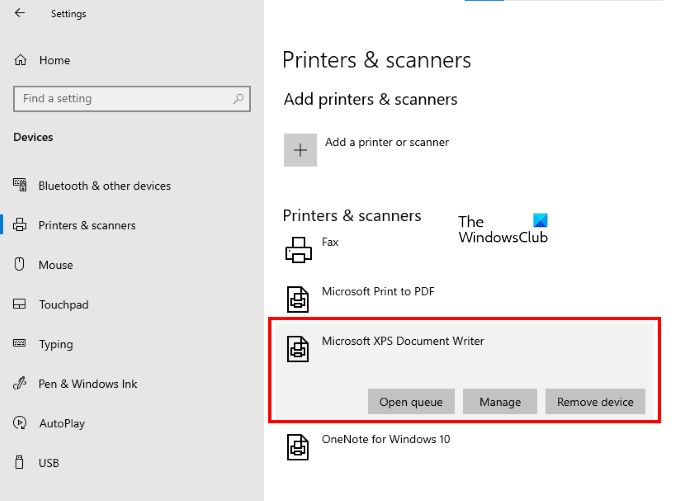This screenshot has height=501, width=700.
Task: Focus the Find a setting search box
Action: point(120,99)
